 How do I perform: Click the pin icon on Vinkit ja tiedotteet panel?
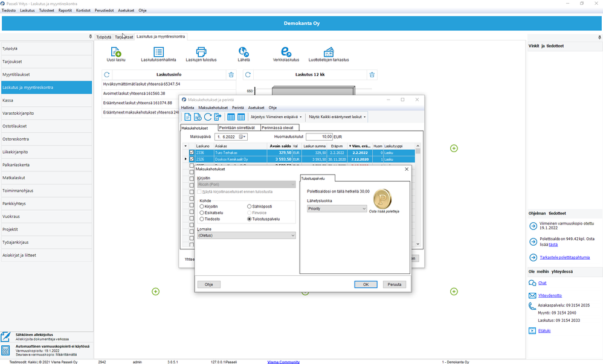599,37
